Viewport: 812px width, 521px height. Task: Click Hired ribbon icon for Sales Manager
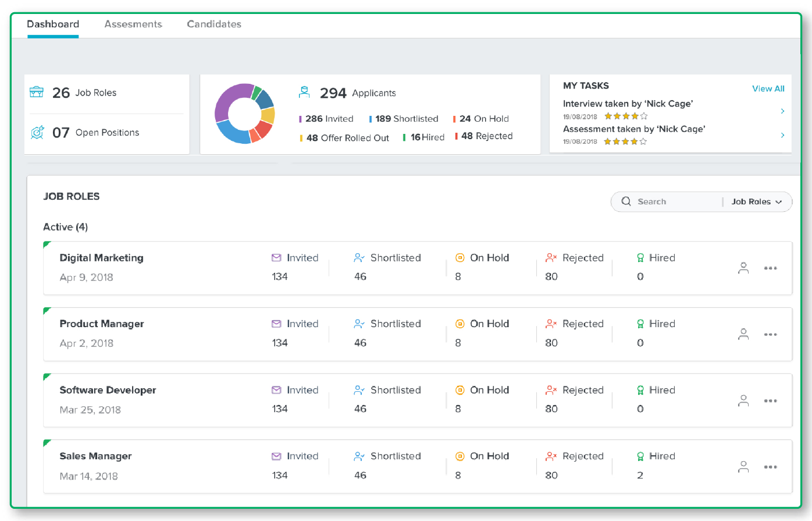coord(640,456)
